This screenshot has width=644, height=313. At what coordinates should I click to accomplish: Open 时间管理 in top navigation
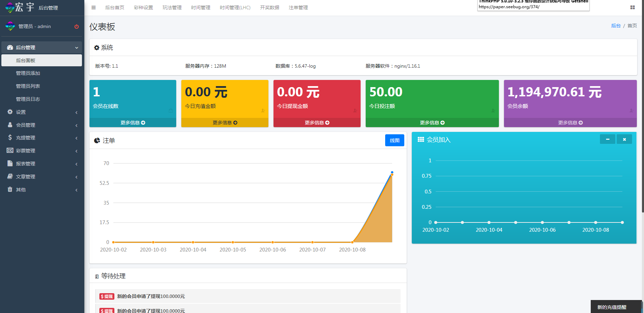point(201,8)
